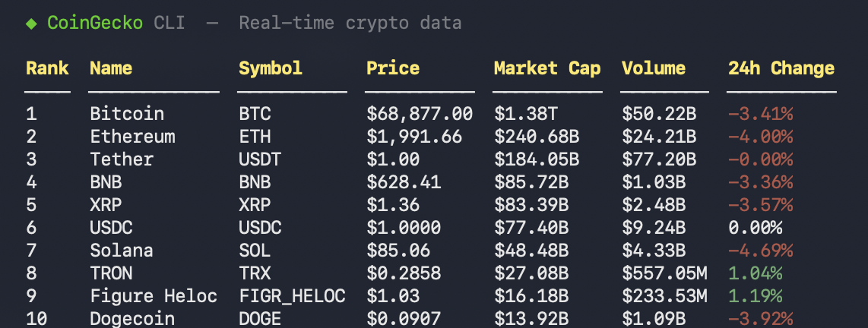Click the green diamond CoinGecko icon
The width and height of the screenshot is (868, 328).
click(x=32, y=24)
